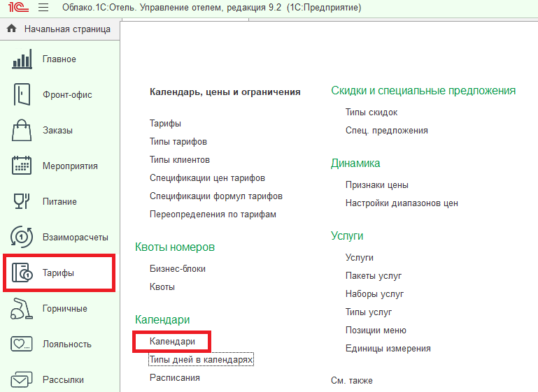Click the vacuum cleaner icon for Горничные
This screenshot has height=392, width=538.
point(21,308)
